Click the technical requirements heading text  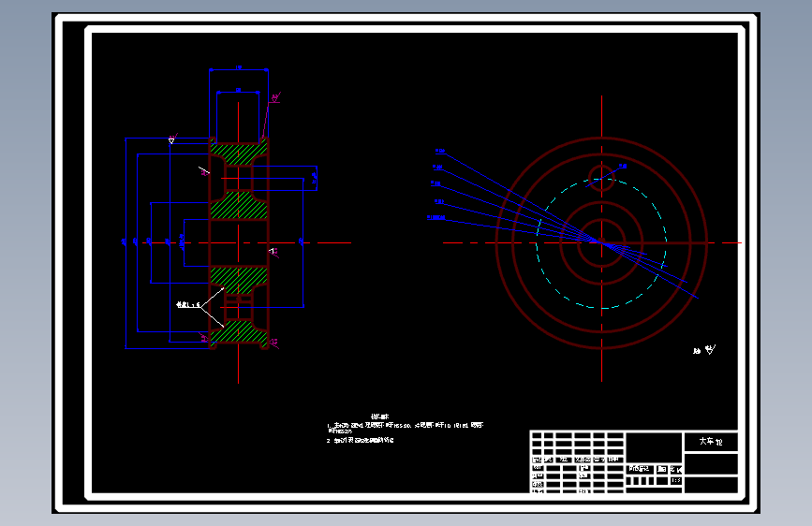click(x=379, y=416)
